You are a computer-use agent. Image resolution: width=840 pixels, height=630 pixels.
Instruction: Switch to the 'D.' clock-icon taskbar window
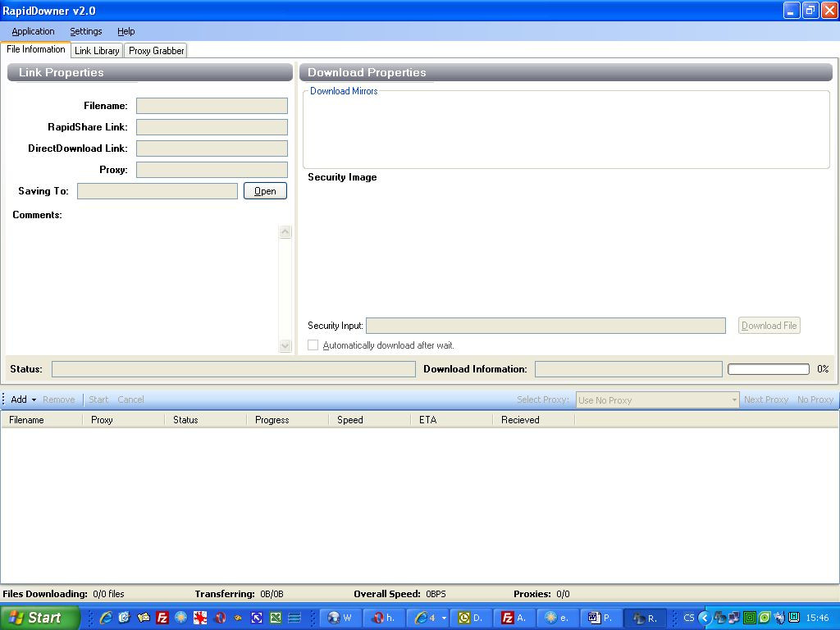pyautogui.click(x=471, y=618)
